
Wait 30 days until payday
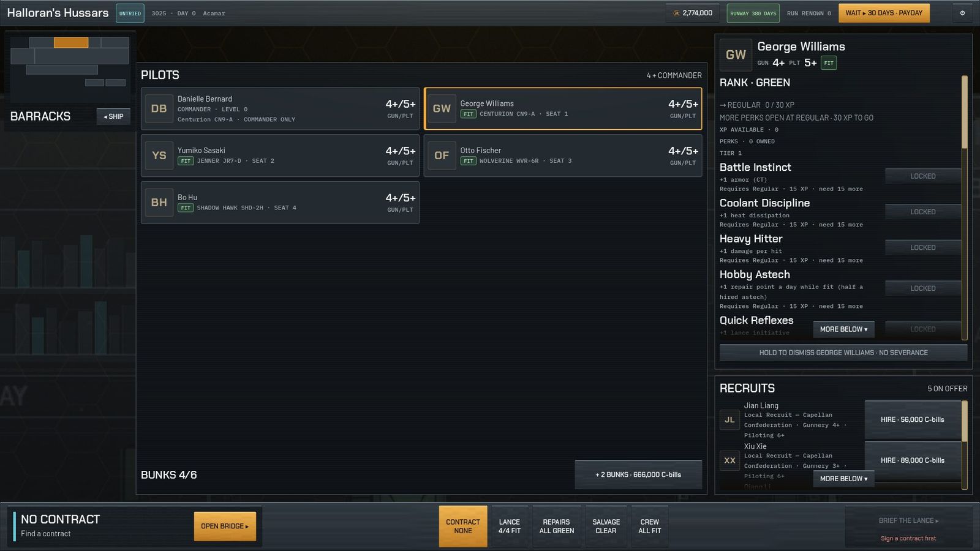coord(884,13)
